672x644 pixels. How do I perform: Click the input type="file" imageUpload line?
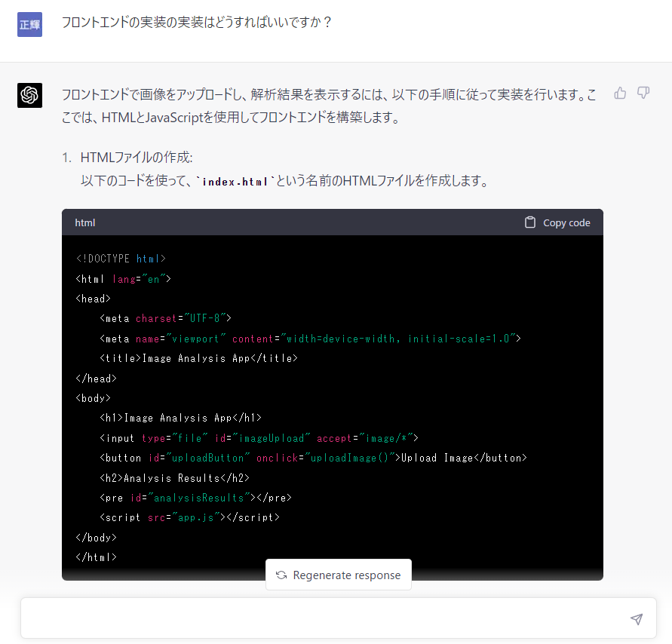tap(259, 438)
